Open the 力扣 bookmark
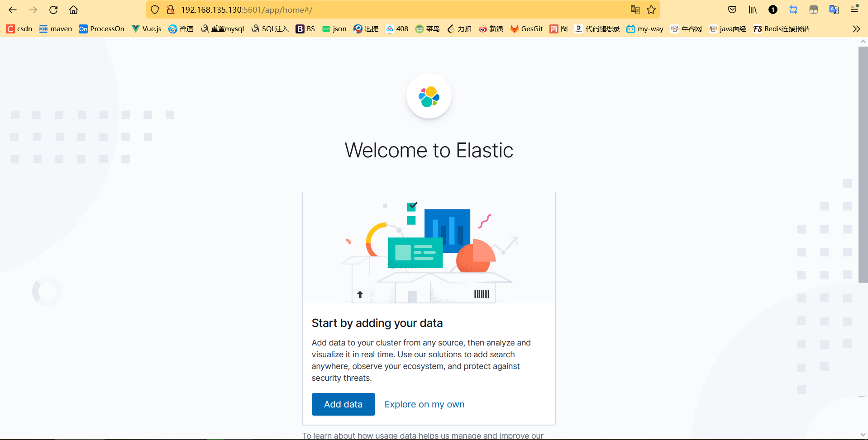This screenshot has height=440, width=868. click(459, 29)
